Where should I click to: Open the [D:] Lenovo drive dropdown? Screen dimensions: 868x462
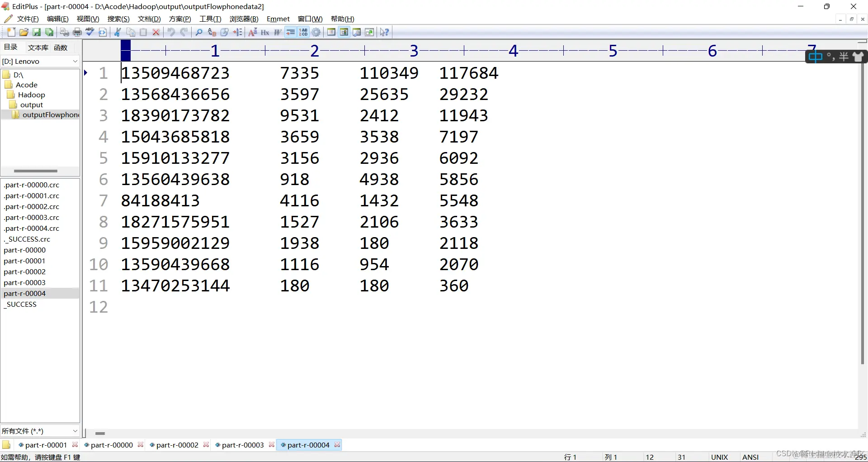40,61
